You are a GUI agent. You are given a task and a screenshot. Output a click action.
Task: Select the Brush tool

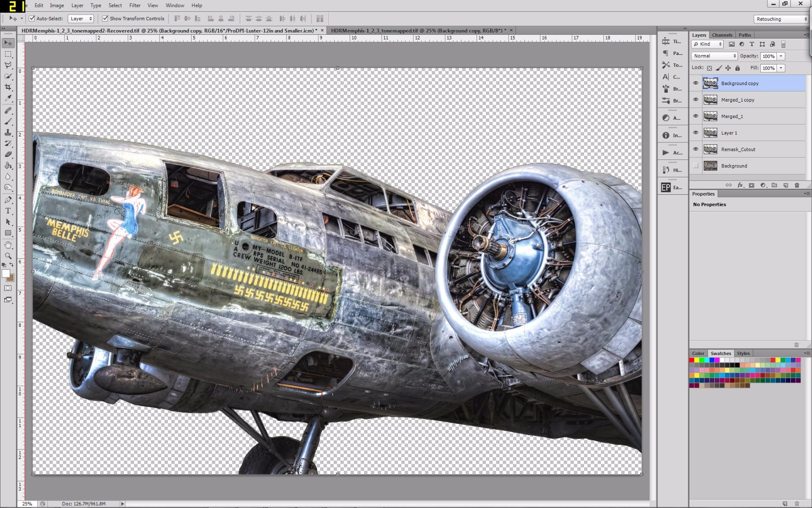[8, 121]
